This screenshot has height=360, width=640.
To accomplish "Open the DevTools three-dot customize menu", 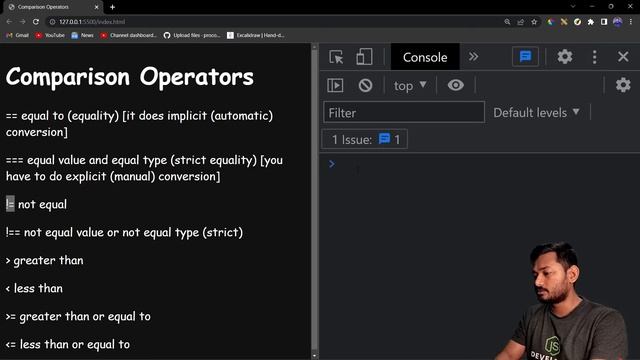I will point(594,57).
